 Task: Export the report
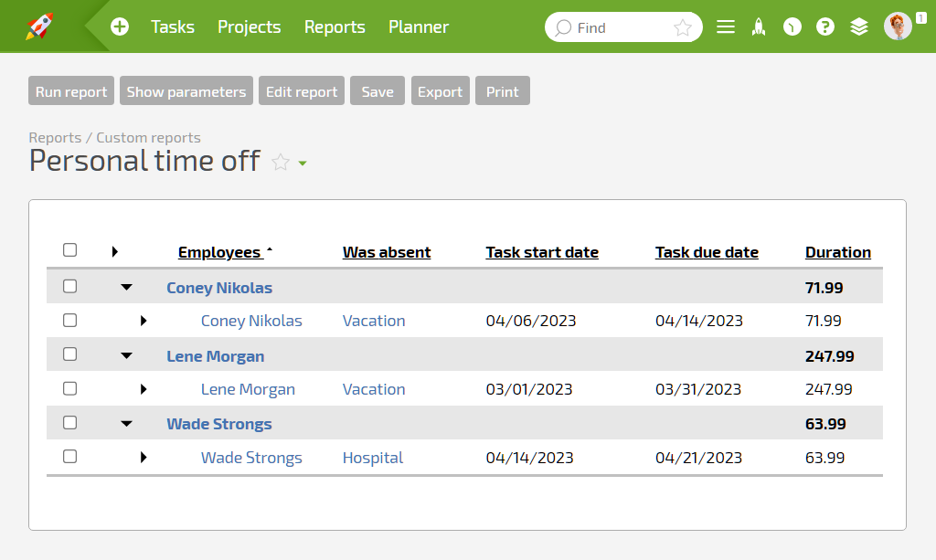click(x=440, y=90)
